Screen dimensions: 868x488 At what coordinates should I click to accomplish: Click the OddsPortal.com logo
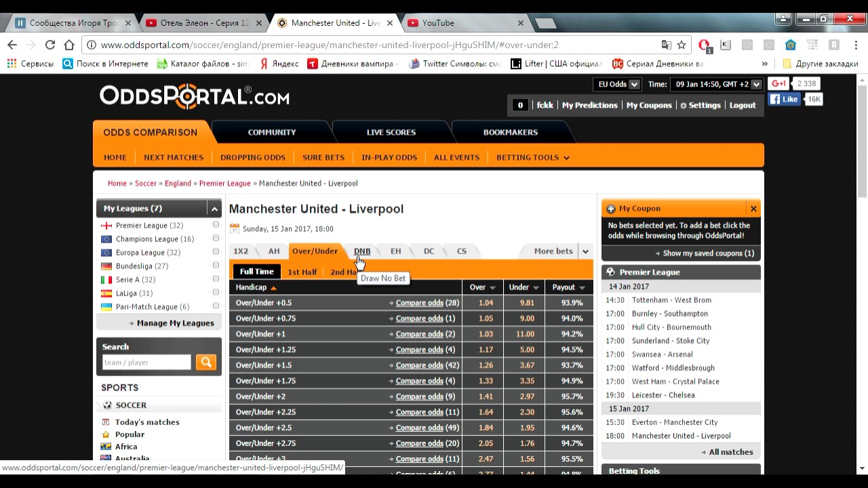(x=195, y=96)
